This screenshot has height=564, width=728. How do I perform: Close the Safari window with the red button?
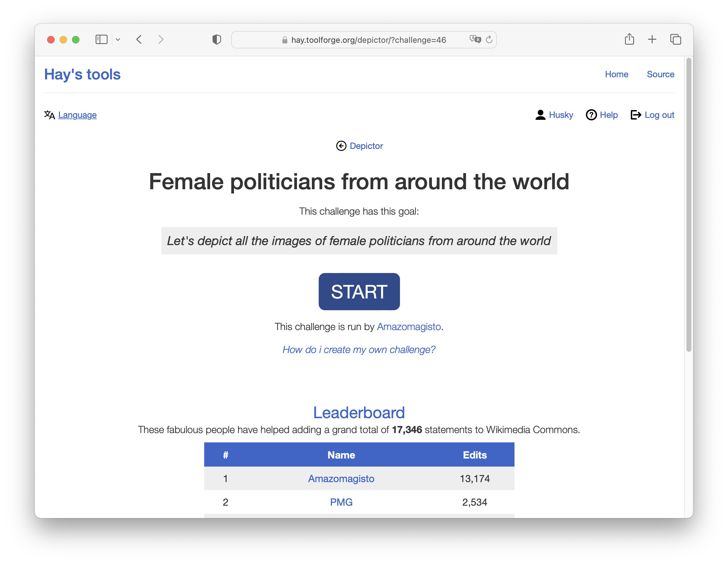point(51,40)
